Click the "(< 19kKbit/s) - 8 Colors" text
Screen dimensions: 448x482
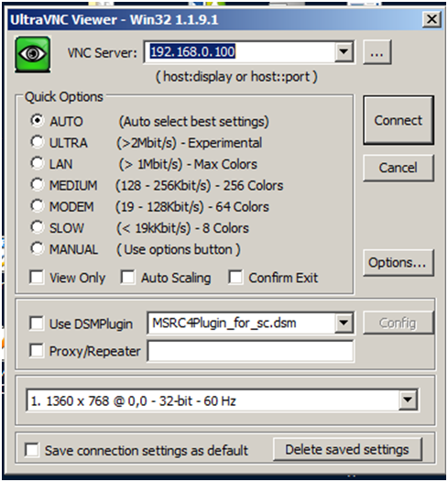click(x=182, y=228)
